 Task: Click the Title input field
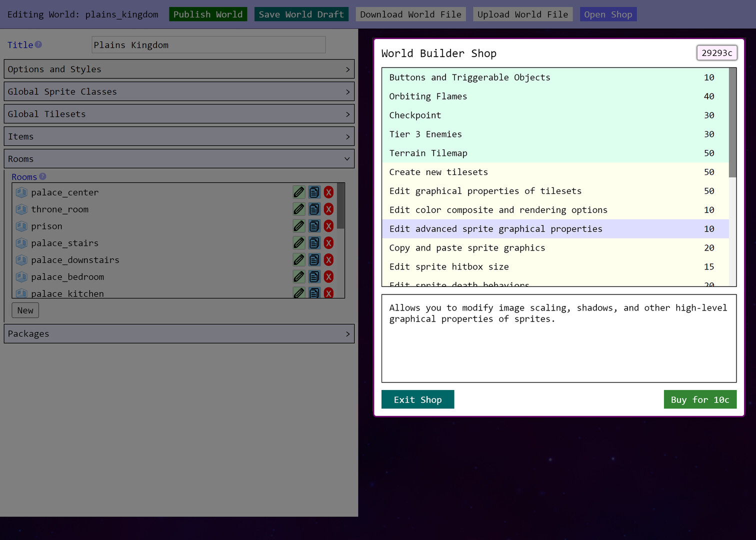(208, 45)
